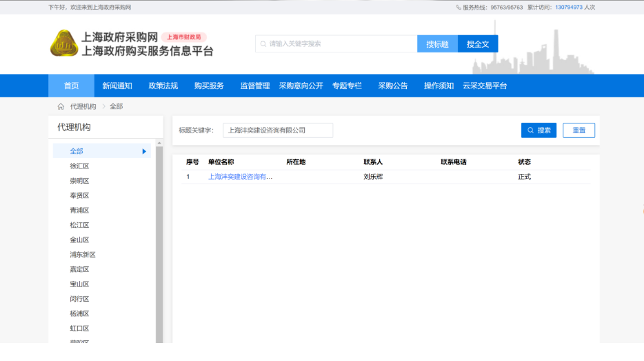Open the 专题专栏 navigation tab

pyautogui.click(x=347, y=86)
